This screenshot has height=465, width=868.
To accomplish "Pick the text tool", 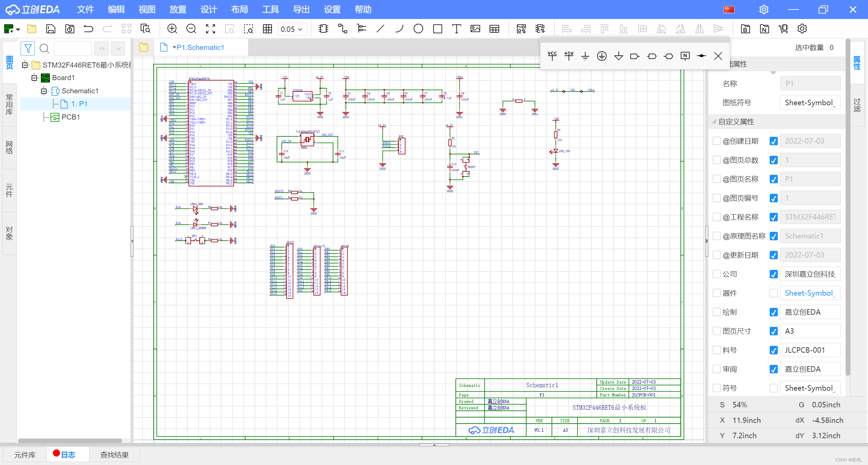I will click(x=456, y=29).
